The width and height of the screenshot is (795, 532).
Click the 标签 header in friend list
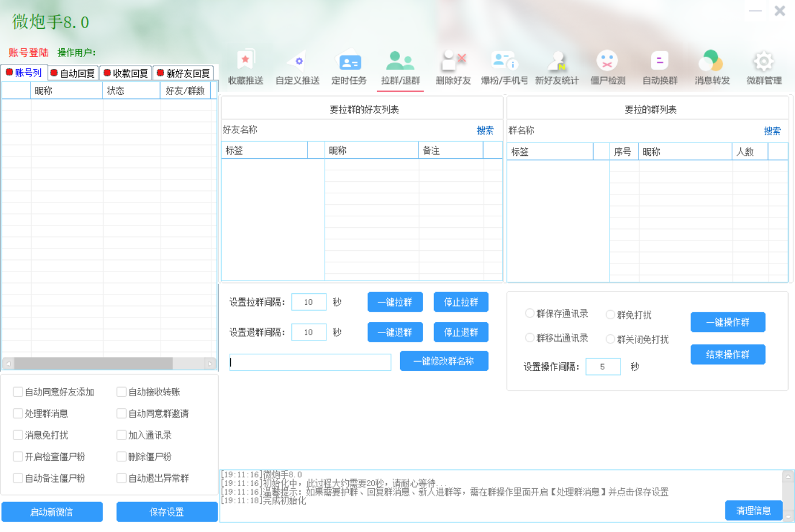pyautogui.click(x=264, y=151)
